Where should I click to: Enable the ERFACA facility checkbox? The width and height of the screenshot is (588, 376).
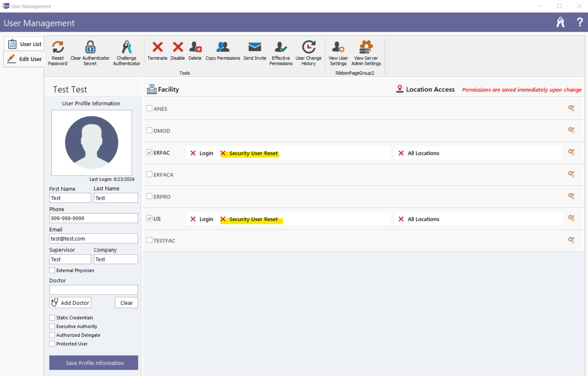(149, 174)
